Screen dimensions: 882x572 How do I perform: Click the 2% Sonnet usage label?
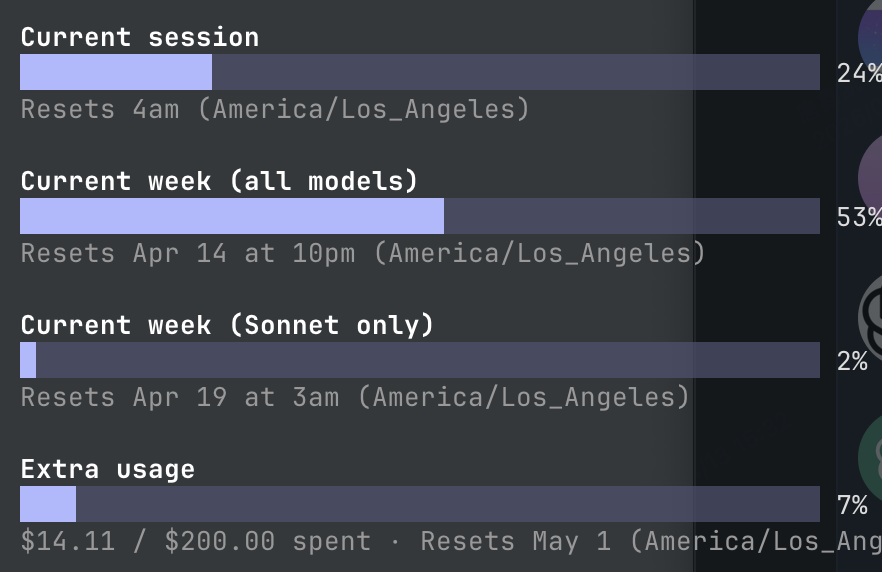pos(852,361)
